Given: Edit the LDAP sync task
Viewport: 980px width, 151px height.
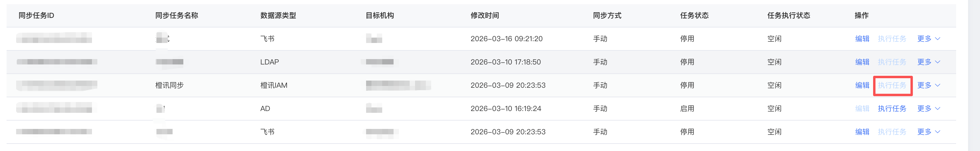Looking at the screenshot, I should coord(862,62).
